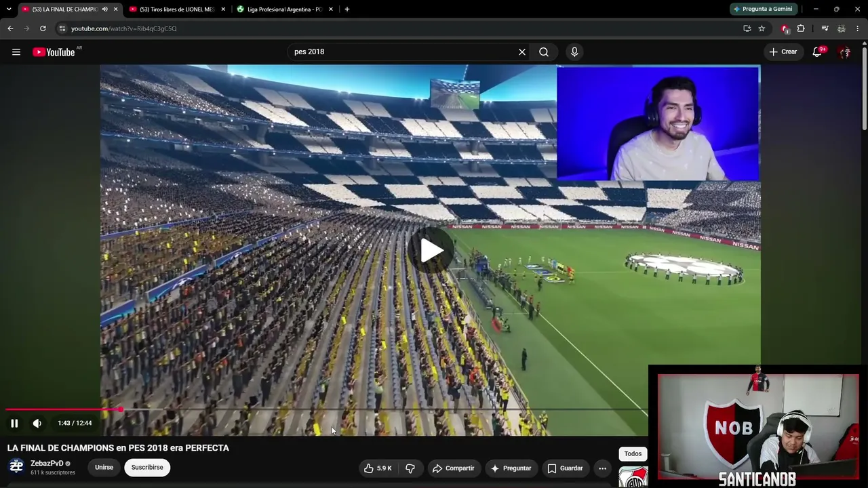The height and width of the screenshot is (488, 868).
Task: Open the YouTube guide hamburger menu
Action: 16,52
